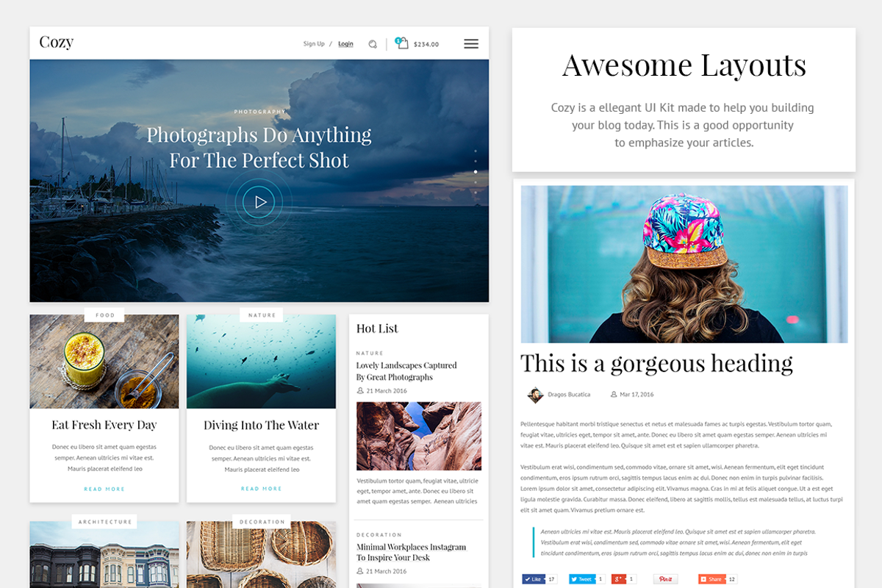Click the Google Plus button
The height and width of the screenshot is (588, 882).
point(619,579)
